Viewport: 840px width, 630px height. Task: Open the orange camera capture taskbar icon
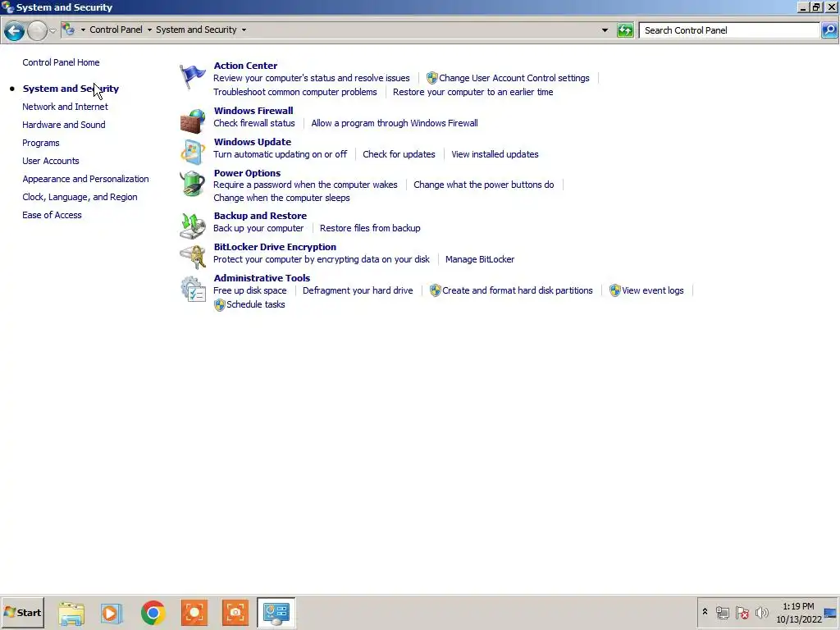(x=235, y=613)
